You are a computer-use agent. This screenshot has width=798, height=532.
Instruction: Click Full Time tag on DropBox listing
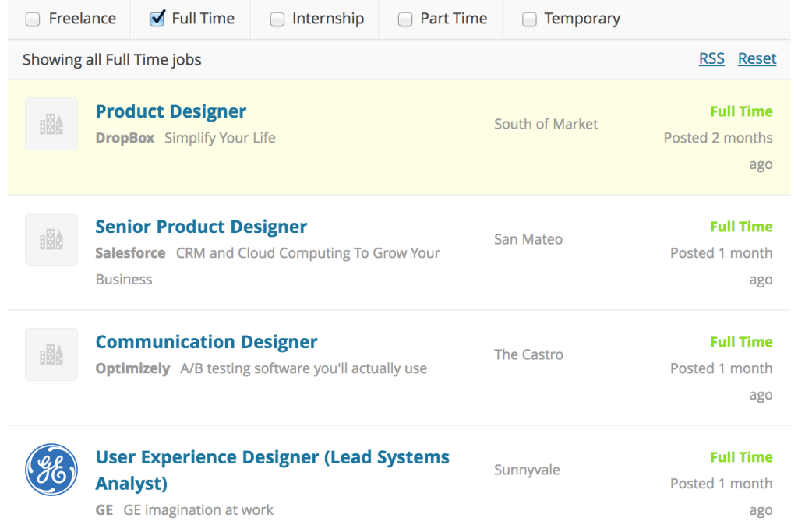tap(742, 111)
